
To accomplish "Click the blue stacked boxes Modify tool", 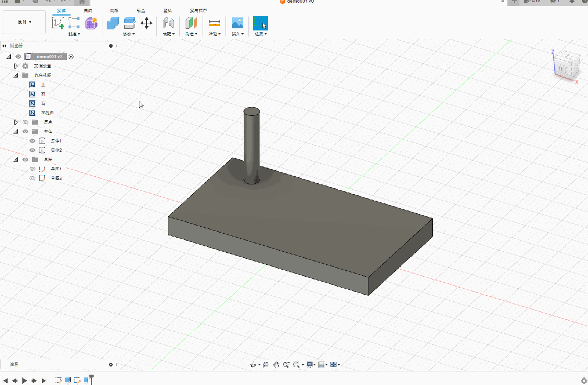I will (113, 23).
